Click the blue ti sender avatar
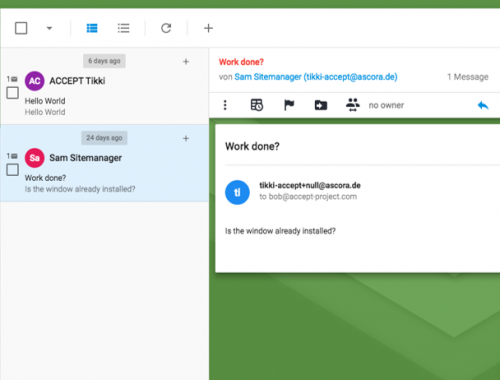Screen dimensions: 500x380 click(x=237, y=193)
